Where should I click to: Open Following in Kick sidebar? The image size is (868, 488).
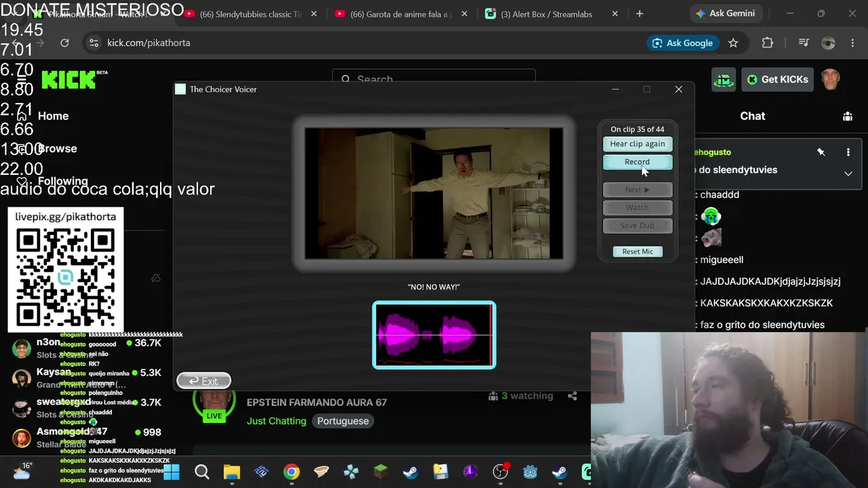[62, 181]
